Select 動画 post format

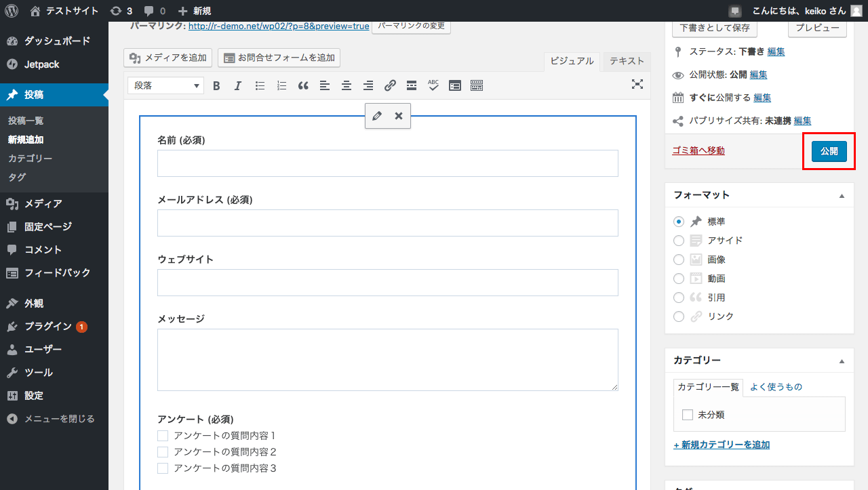pyautogui.click(x=679, y=279)
